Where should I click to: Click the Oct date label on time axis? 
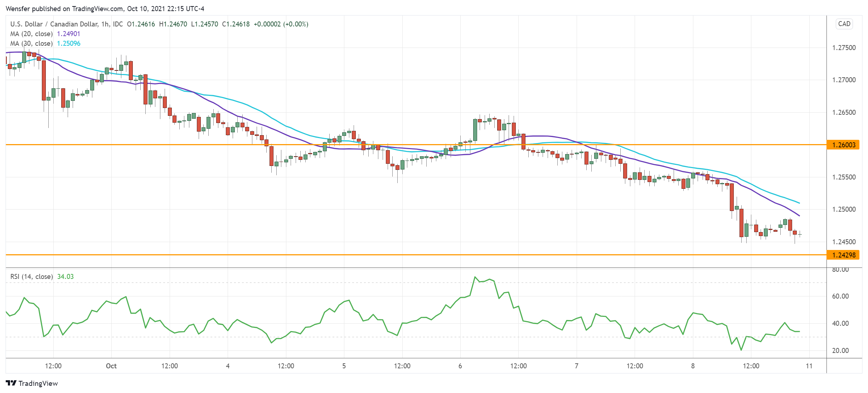click(x=111, y=366)
